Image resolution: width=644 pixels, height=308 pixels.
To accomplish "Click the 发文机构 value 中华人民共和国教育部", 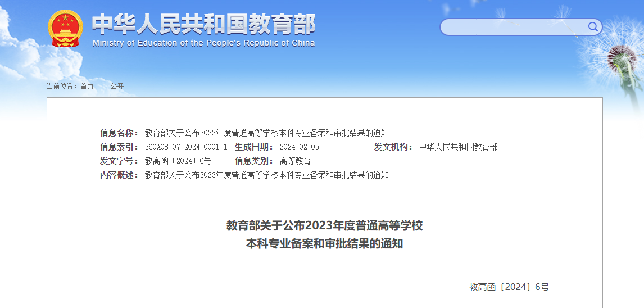I will 458,147.
